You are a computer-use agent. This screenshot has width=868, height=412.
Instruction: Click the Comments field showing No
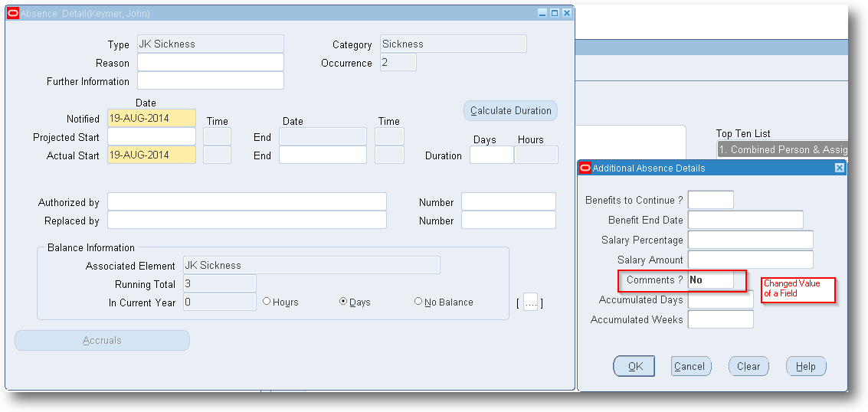(711, 280)
